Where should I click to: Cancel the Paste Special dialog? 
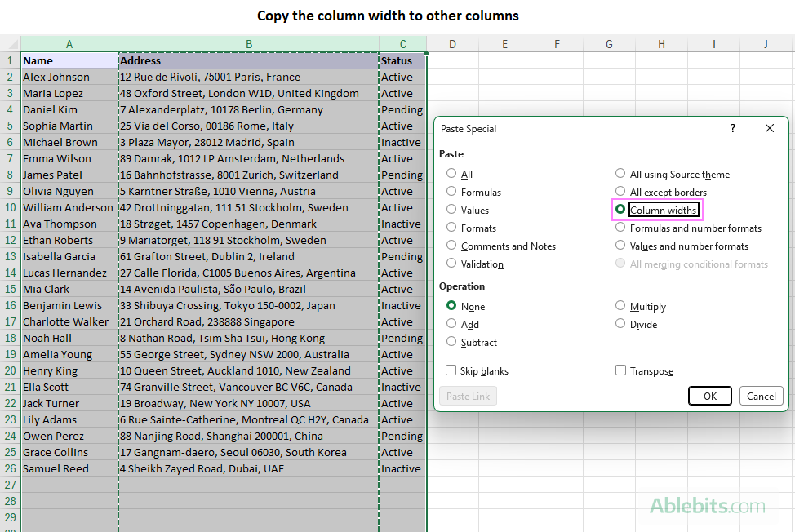(x=761, y=396)
